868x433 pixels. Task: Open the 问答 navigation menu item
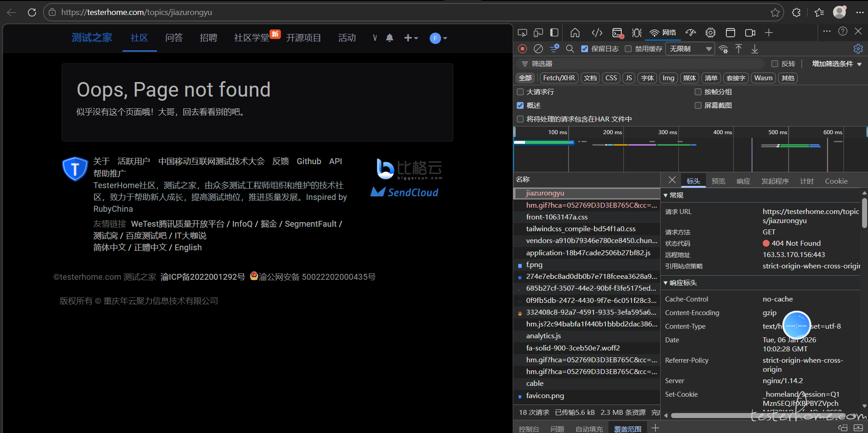[174, 38]
